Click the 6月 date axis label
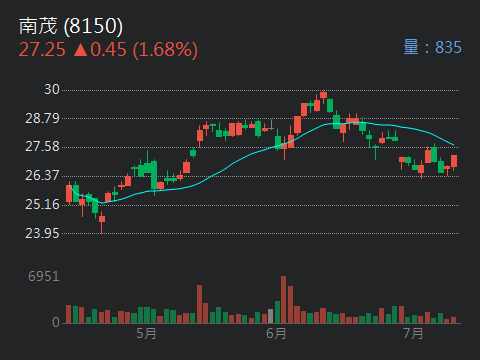This screenshot has width=480, height=360. (x=276, y=333)
